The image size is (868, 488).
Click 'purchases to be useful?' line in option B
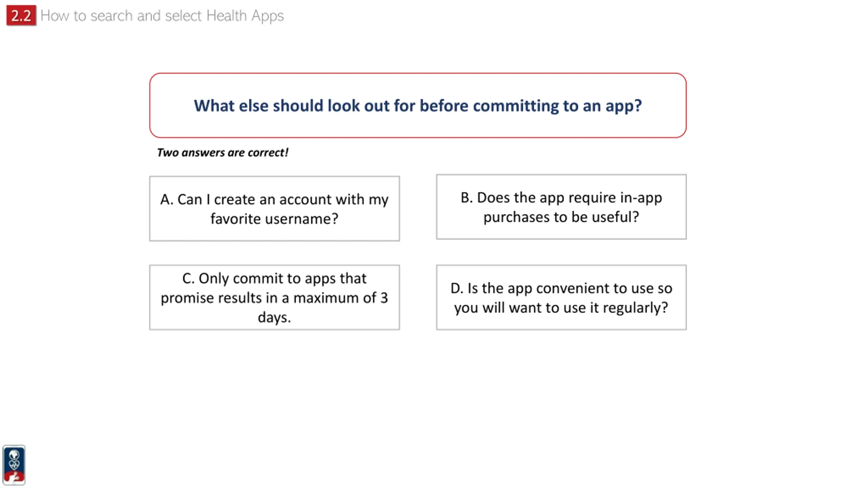coord(561,217)
